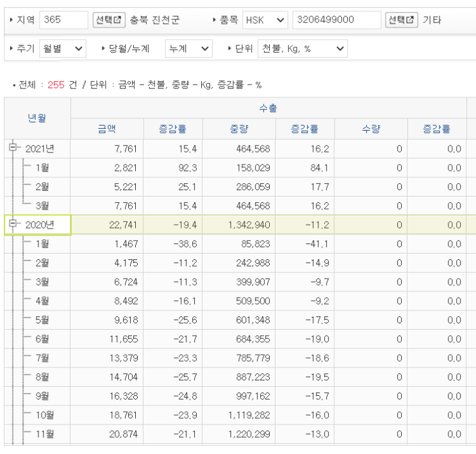Screen dimensions: 476x454
Task: Open the 당월/누계 dropdown showing 누계
Action: click(x=188, y=49)
